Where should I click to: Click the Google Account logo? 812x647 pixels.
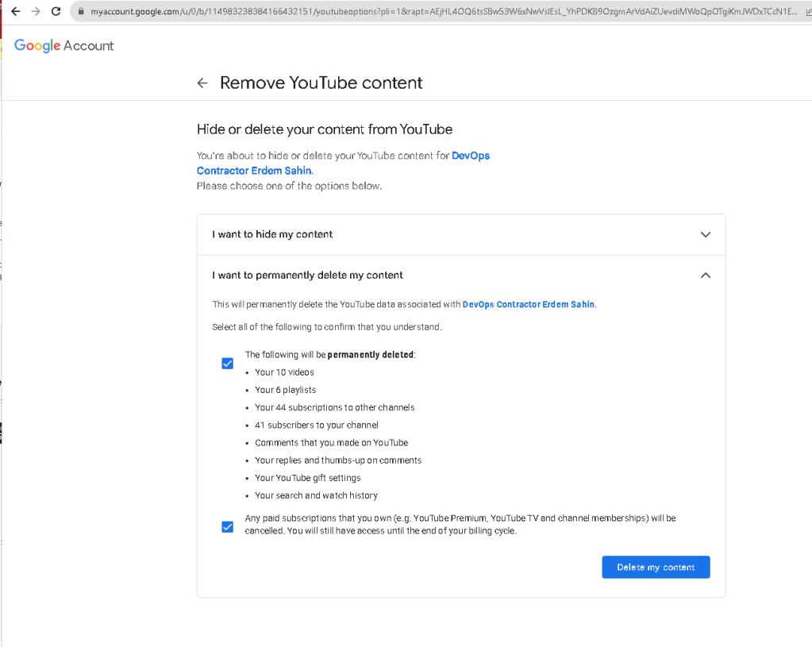(x=63, y=45)
